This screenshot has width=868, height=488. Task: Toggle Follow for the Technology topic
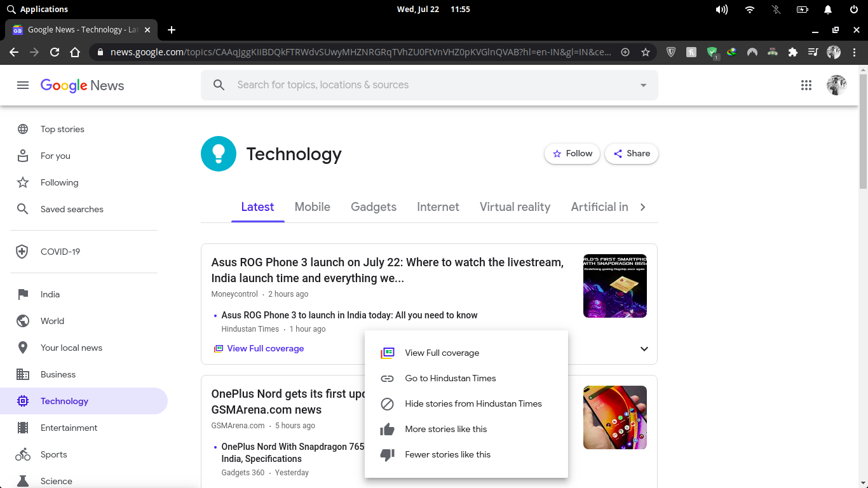572,154
